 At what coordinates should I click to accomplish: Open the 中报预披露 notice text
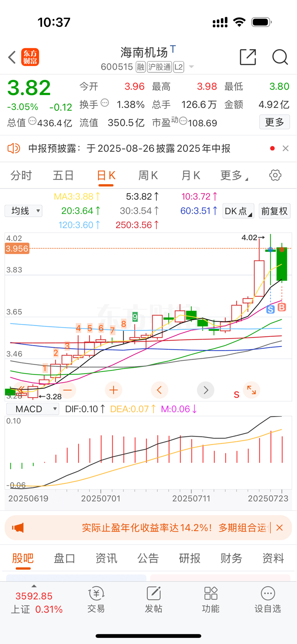click(129, 149)
